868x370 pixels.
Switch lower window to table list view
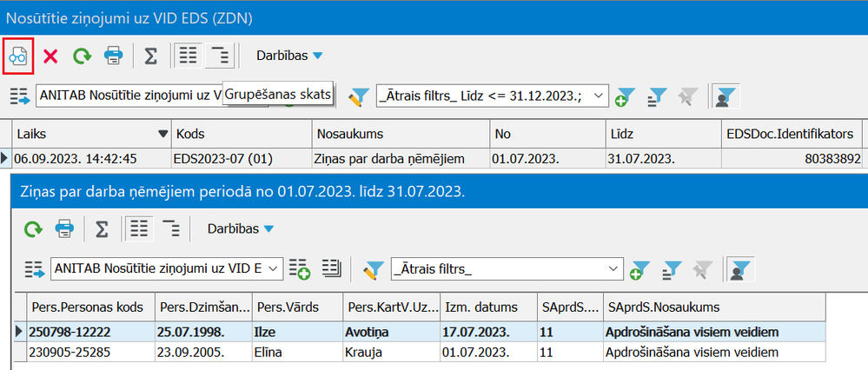(140, 228)
